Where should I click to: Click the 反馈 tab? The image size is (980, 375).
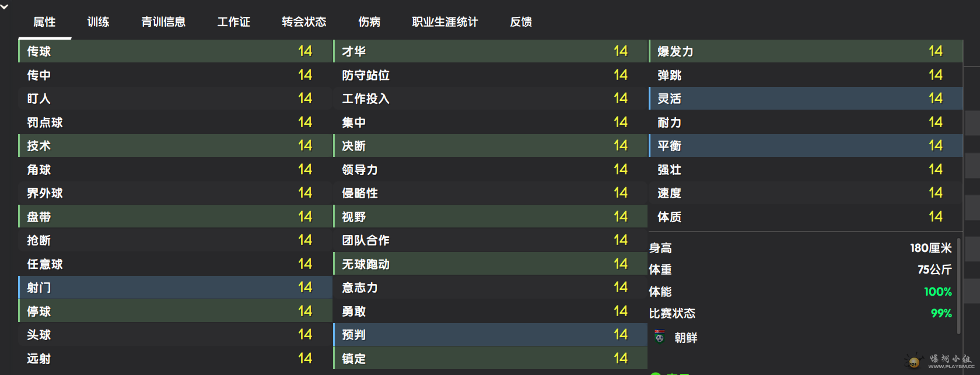tap(521, 22)
